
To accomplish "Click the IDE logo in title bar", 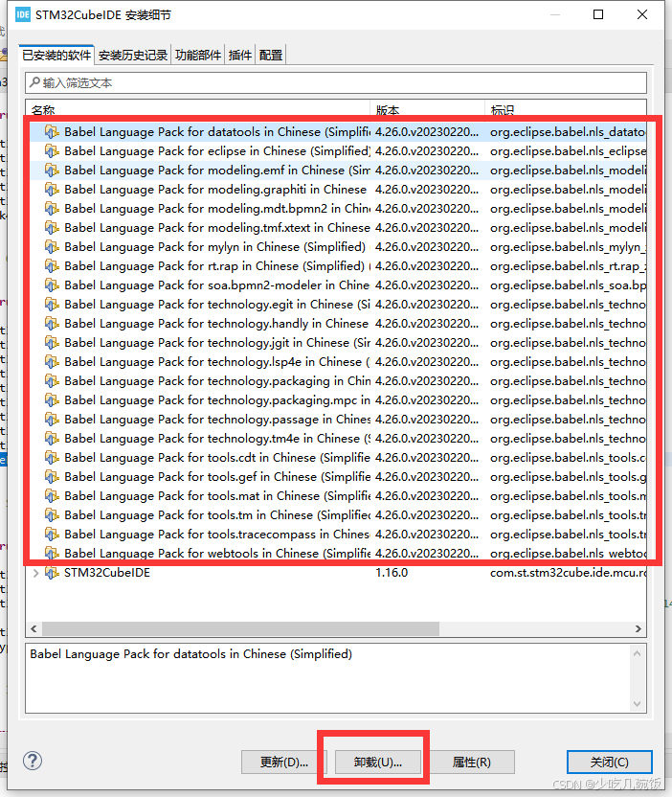I will click(23, 14).
